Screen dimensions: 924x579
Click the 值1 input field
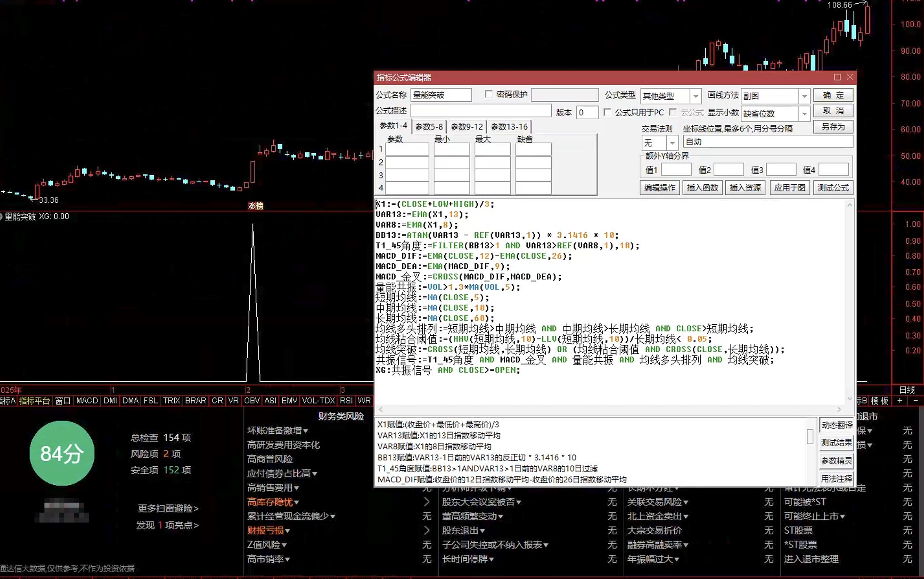[676, 170]
